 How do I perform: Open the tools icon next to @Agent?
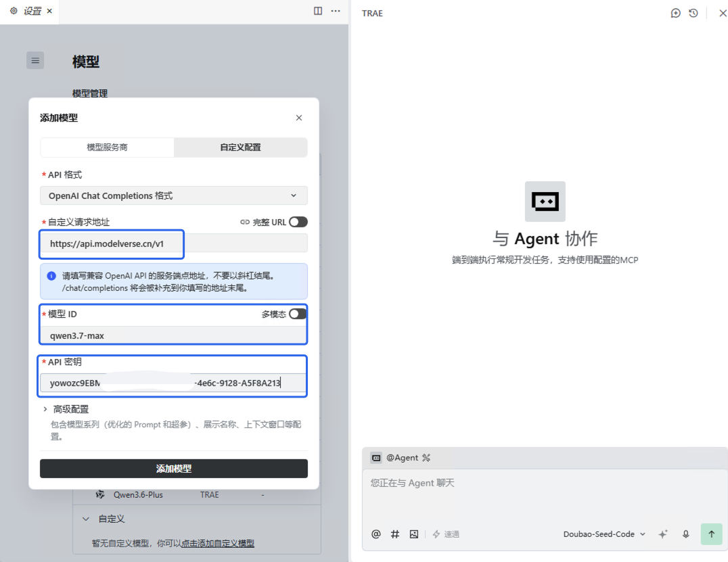point(426,458)
